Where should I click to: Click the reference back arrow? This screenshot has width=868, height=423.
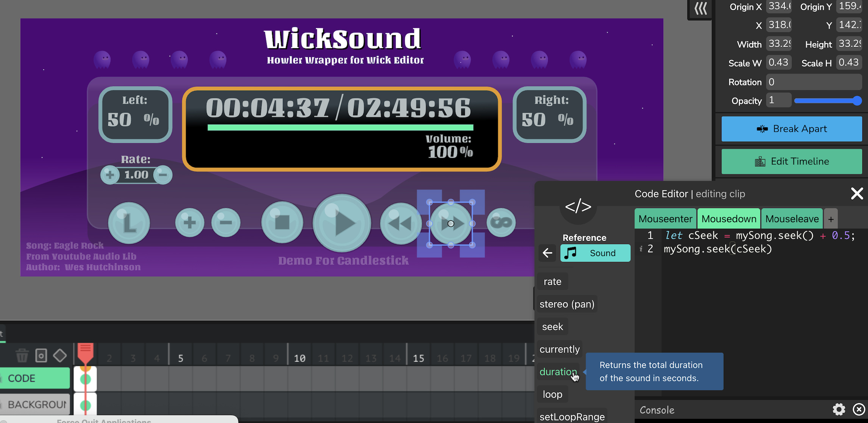coord(547,253)
